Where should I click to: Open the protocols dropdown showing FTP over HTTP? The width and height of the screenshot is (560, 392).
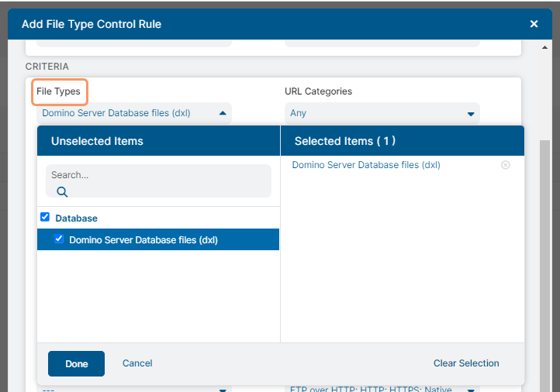tap(382, 388)
